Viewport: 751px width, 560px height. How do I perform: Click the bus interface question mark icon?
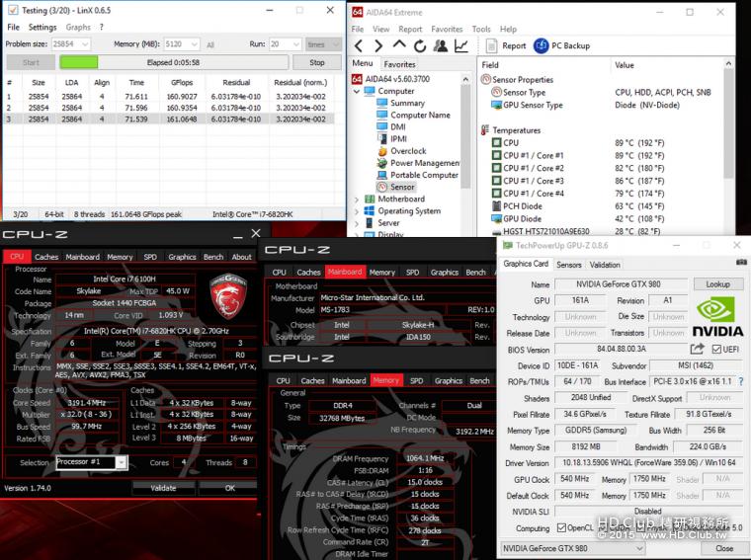click(x=739, y=381)
